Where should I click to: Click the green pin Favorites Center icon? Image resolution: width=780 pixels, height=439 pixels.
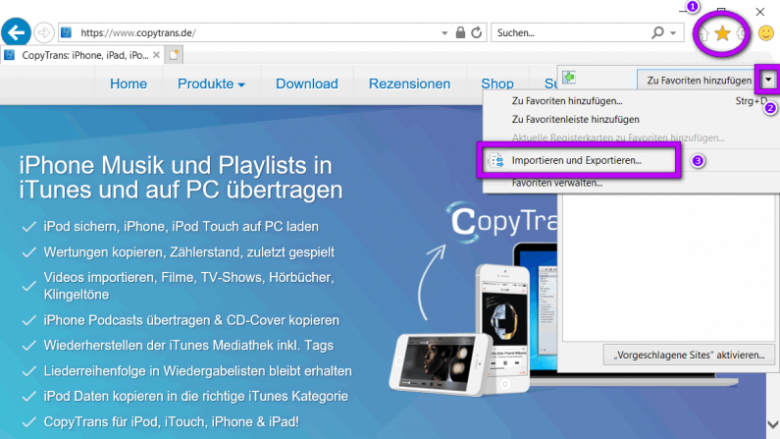(569, 77)
